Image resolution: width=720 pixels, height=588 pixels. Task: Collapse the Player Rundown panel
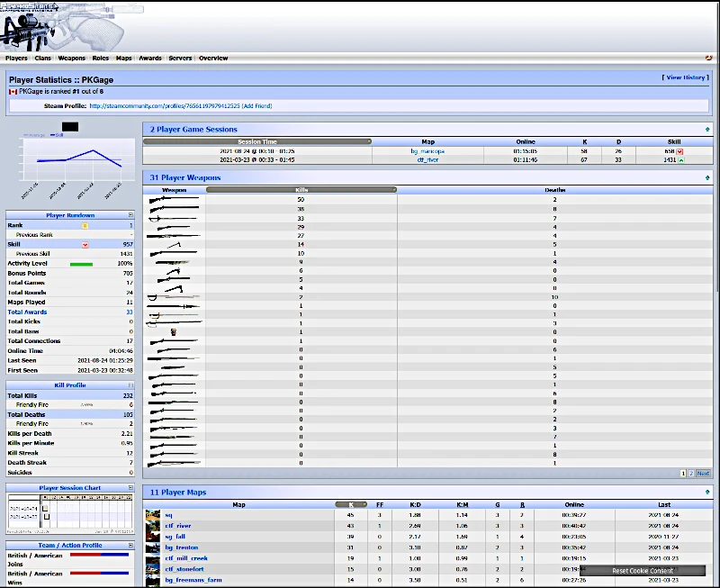[130, 215]
